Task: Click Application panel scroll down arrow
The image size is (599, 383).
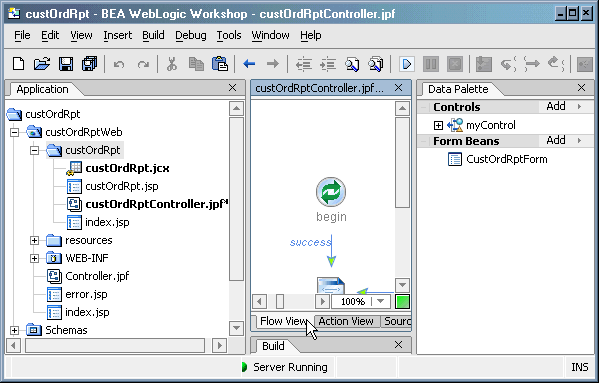Action: (x=236, y=328)
